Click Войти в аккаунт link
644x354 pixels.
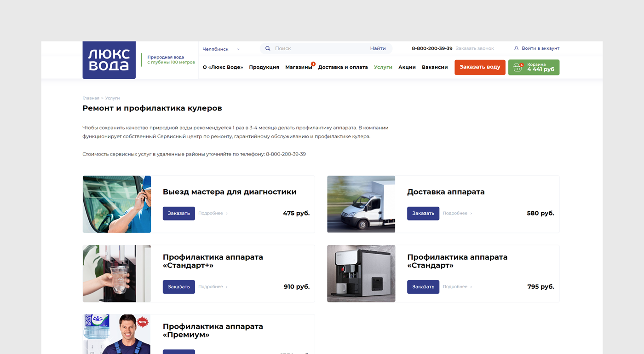(540, 48)
